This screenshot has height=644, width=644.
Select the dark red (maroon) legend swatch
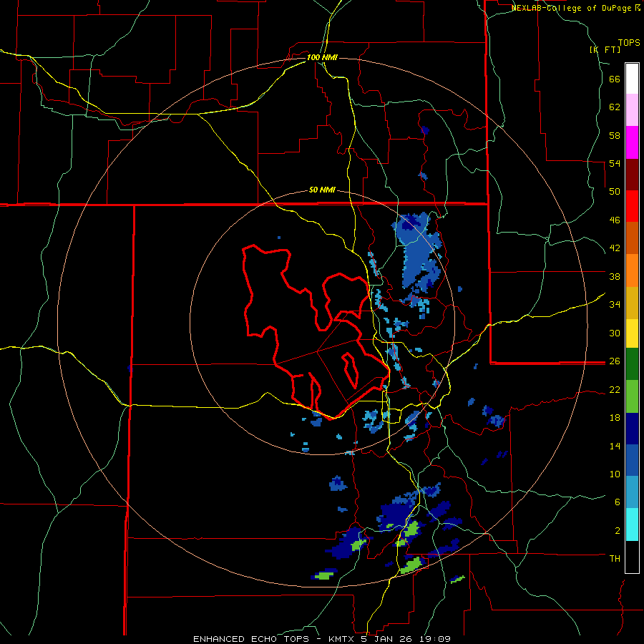click(632, 175)
